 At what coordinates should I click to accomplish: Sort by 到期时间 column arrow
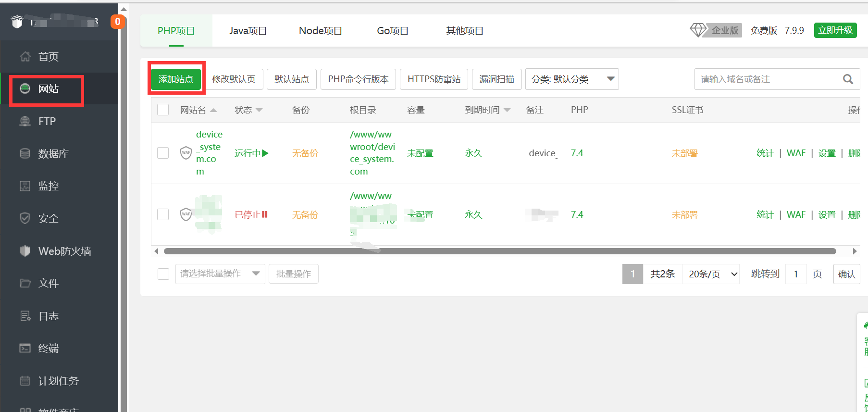click(x=507, y=110)
